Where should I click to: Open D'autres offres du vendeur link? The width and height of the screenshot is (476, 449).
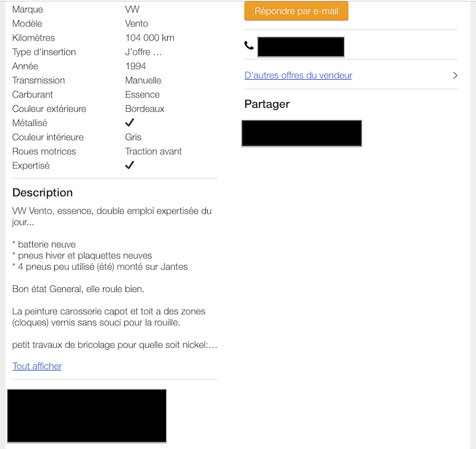[x=298, y=76]
